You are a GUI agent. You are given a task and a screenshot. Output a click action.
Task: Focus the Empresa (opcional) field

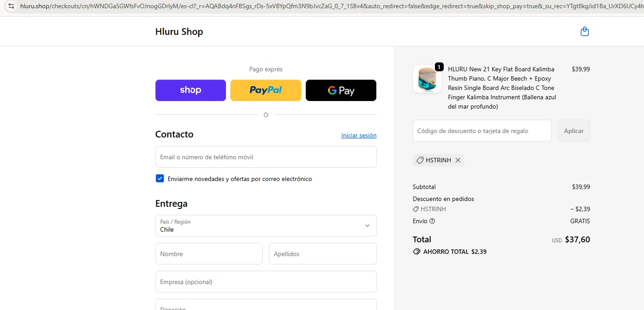click(x=266, y=282)
